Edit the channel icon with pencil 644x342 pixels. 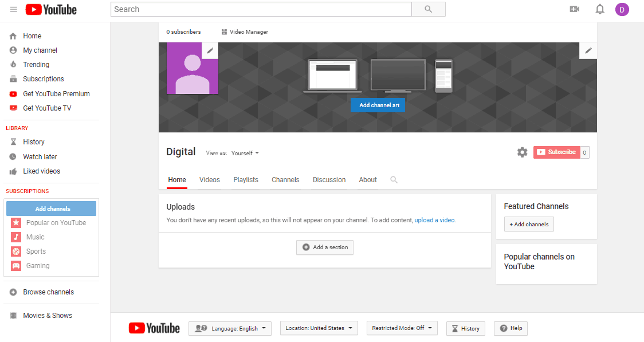coord(210,51)
